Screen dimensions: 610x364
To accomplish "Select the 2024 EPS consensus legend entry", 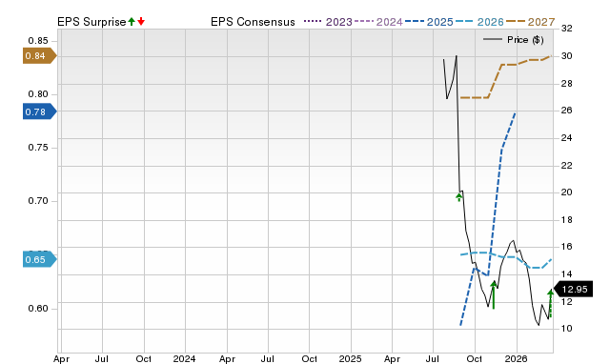I will tap(378, 22).
